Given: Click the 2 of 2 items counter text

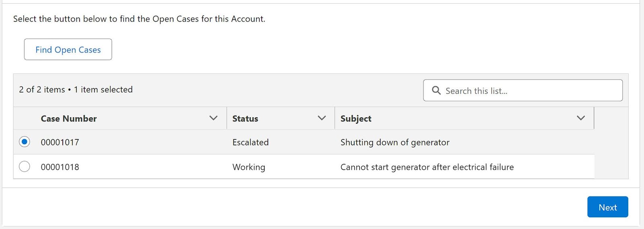Looking at the screenshot, I should [42, 90].
